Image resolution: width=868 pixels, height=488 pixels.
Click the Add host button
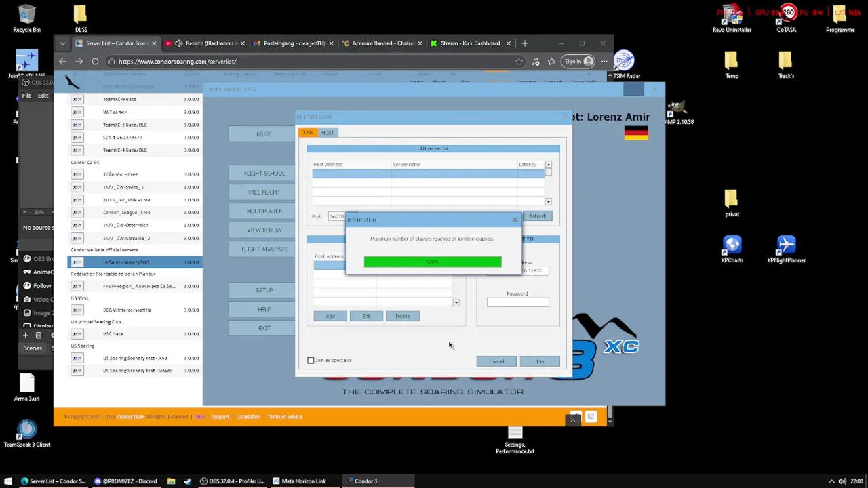point(330,317)
